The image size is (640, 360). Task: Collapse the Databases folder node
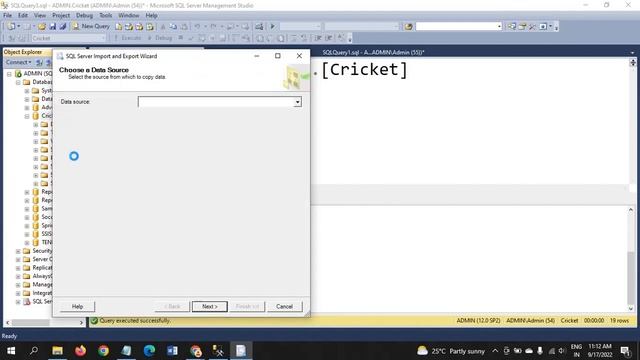tap(18, 82)
